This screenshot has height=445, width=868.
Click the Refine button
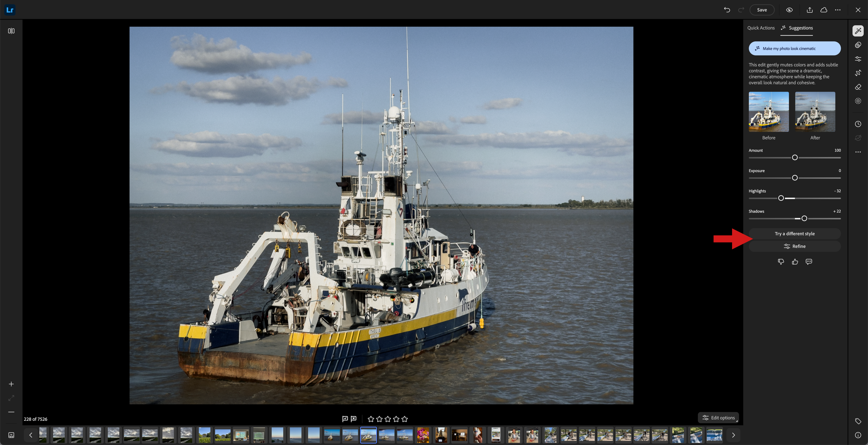click(x=794, y=246)
